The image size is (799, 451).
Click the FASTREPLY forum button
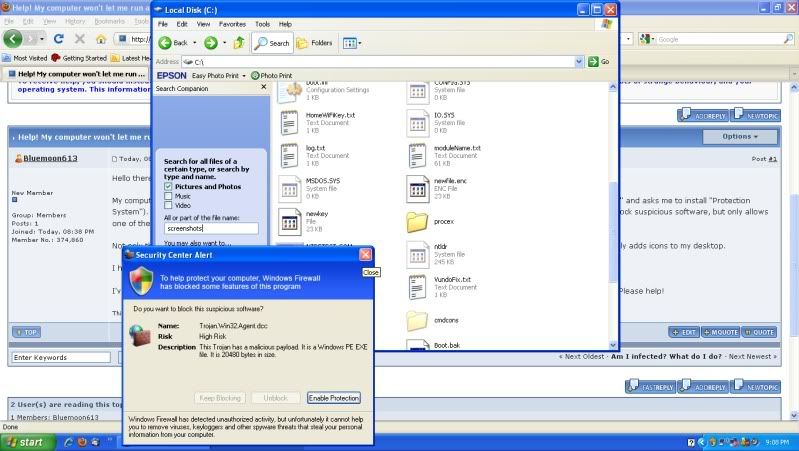(650, 386)
